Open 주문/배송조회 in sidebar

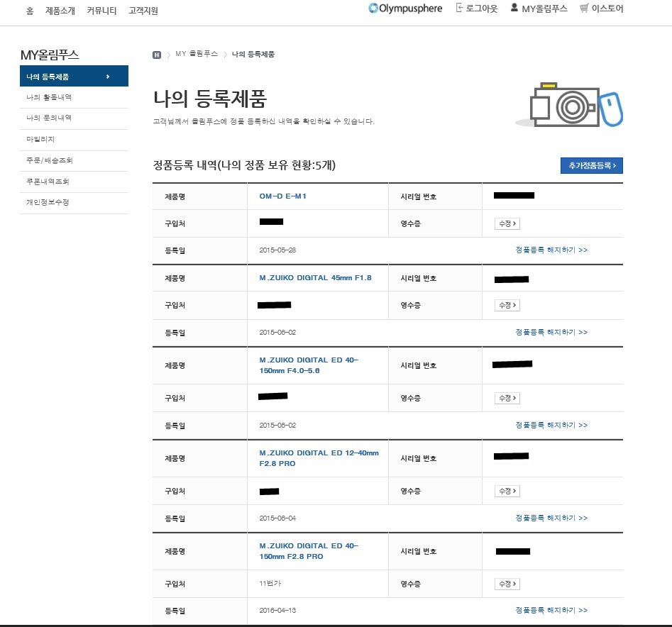pyautogui.click(x=50, y=160)
